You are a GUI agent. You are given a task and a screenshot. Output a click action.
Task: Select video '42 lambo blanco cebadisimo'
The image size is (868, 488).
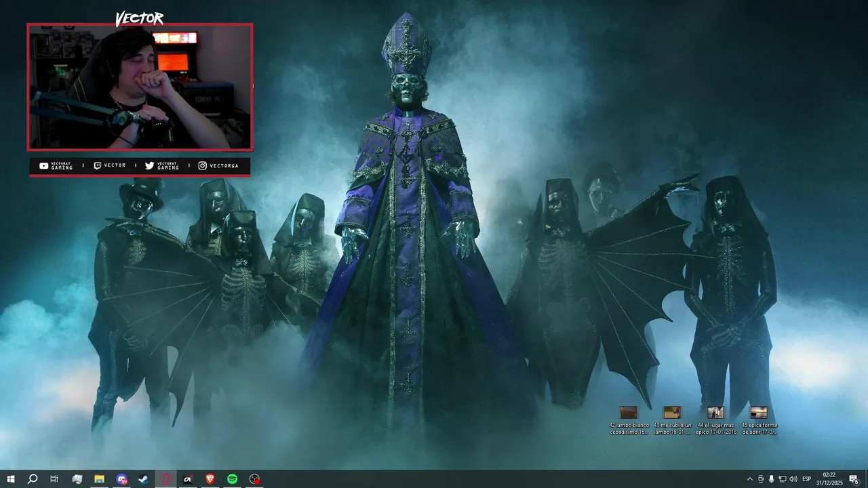click(x=629, y=420)
